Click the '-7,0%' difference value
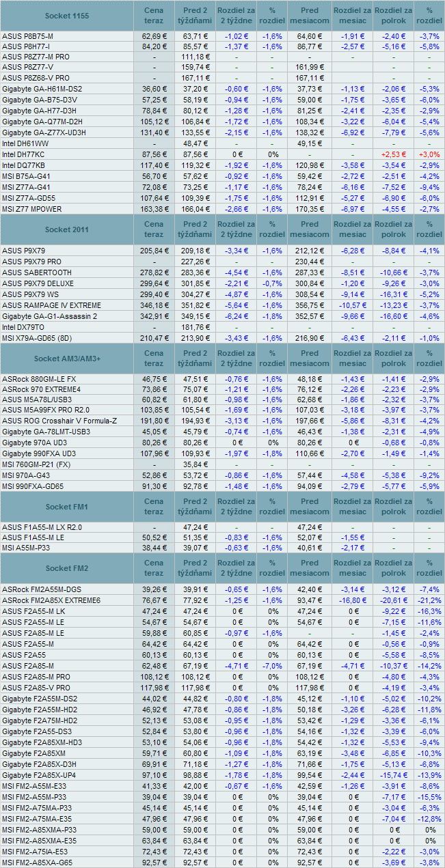This screenshot has width=445, height=868. pos(272,665)
